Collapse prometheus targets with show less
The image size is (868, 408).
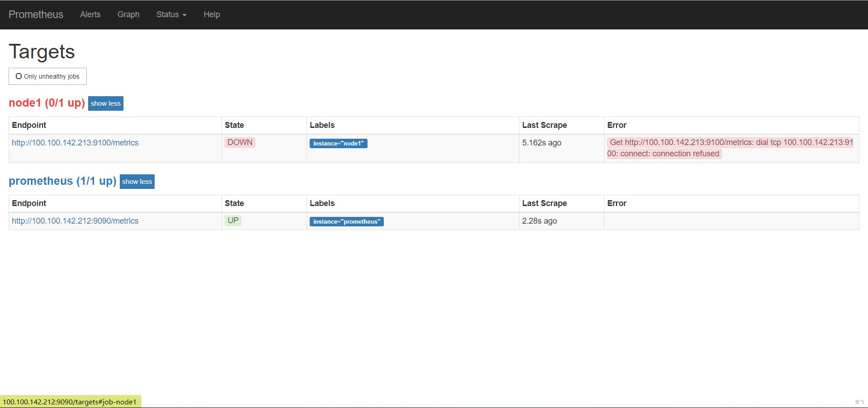pyautogui.click(x=137, y=182)
